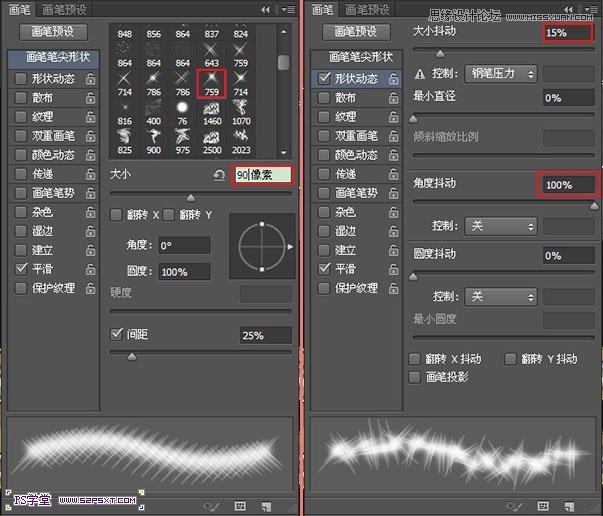Choose the 76 round brush tip
This screenshot has height=516, width=603.
182,113
